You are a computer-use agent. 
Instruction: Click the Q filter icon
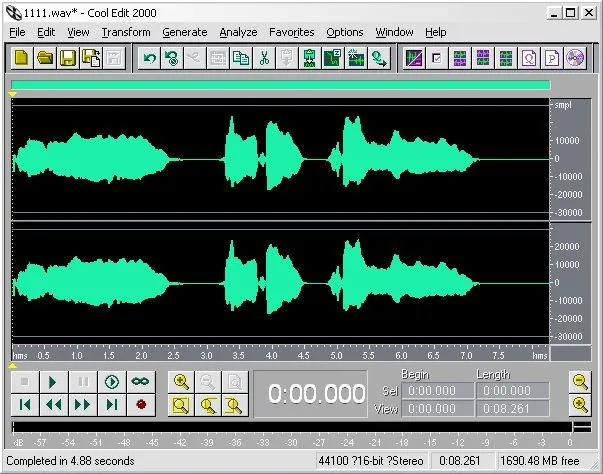point(529,58)
